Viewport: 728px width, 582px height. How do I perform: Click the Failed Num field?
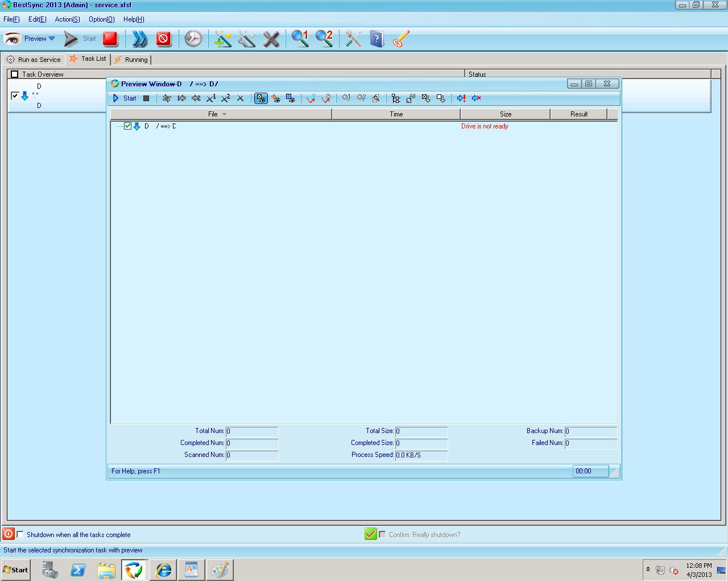tap(591, 443)
